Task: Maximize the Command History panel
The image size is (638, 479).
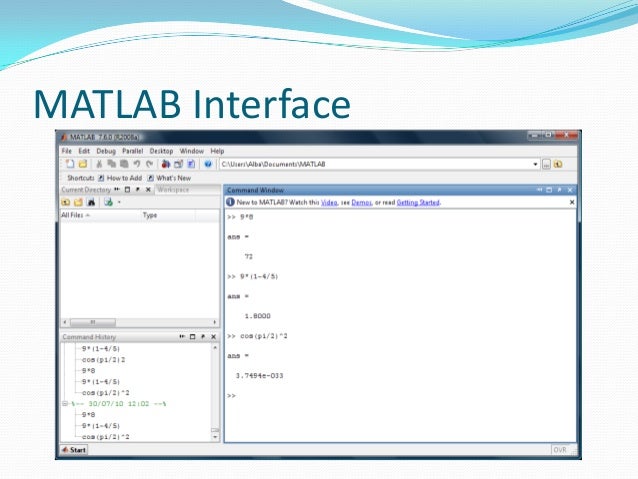Action: coord(192,337)
